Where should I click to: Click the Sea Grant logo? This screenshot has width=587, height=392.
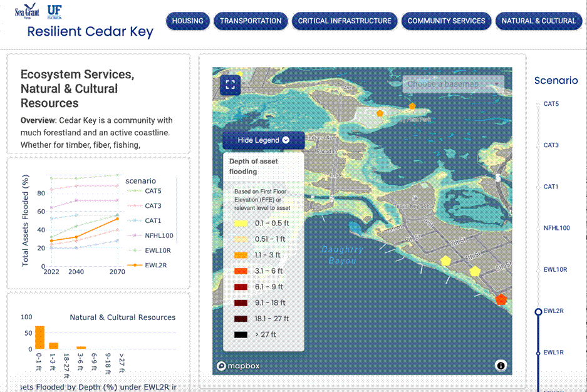point(27,11)
